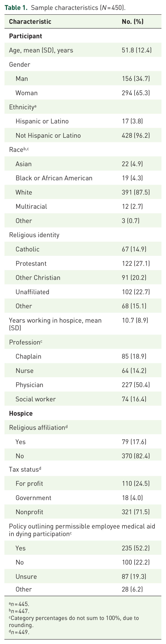The image size is (166, 644).
Task: Click the Religious affiliation footnote superscript d
Action: coord(66,426)
